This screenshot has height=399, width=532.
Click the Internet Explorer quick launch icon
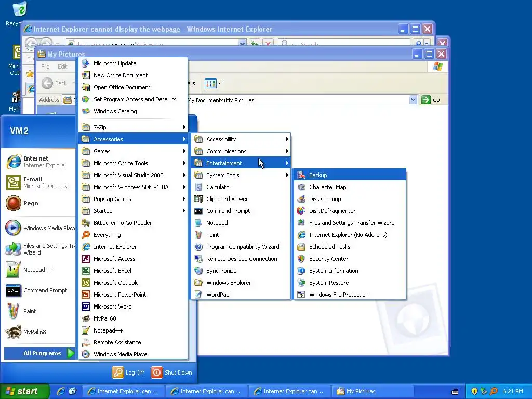coord(61,391)
